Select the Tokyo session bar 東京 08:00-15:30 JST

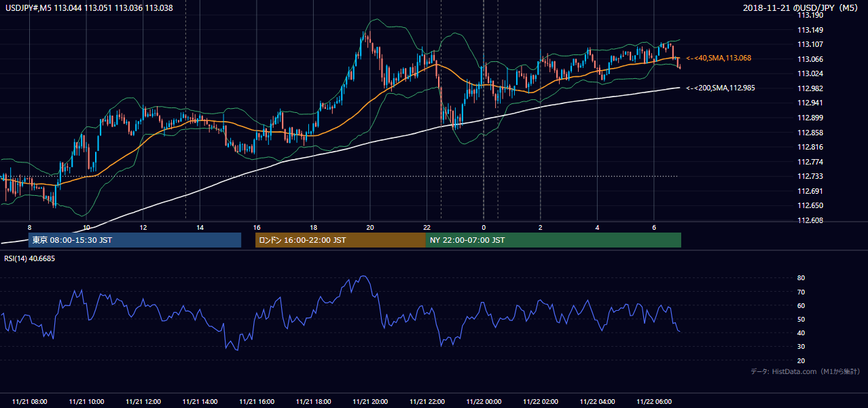click(x=134, y=240)
